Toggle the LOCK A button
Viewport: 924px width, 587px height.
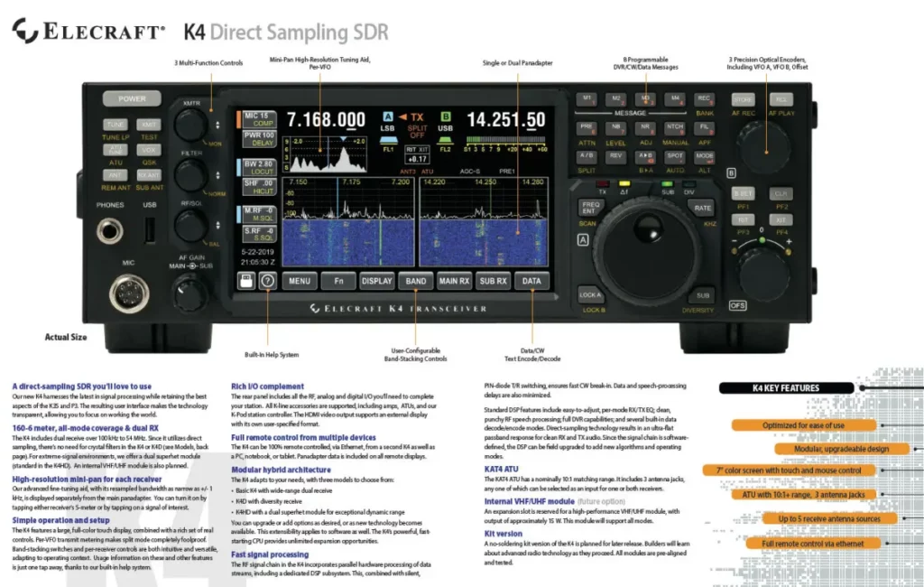pyautogui.click(x=590, y=295)
